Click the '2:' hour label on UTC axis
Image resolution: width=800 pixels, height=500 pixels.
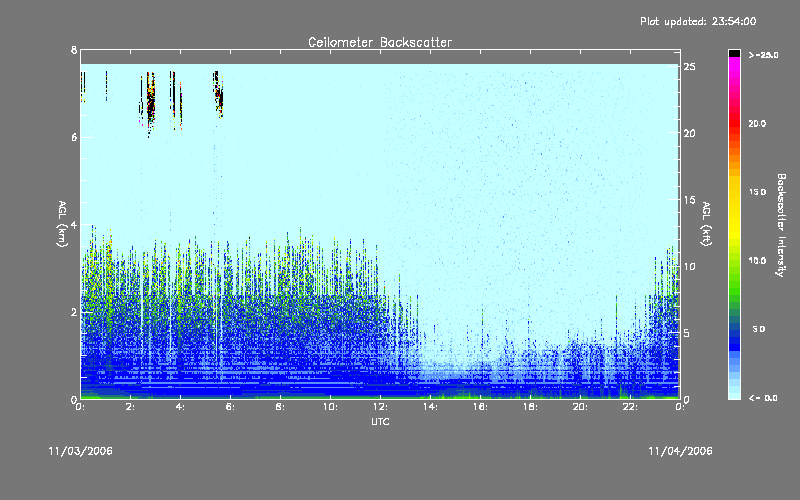click(x=131, y=407)
